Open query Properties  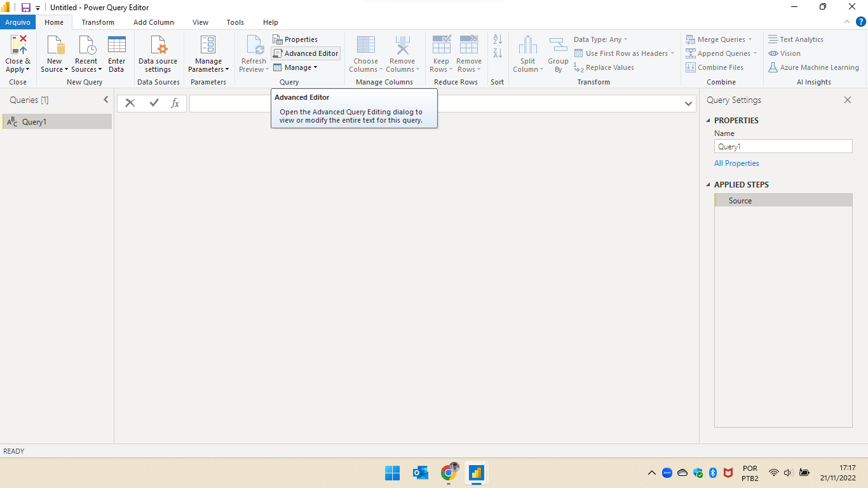[295, 39]
